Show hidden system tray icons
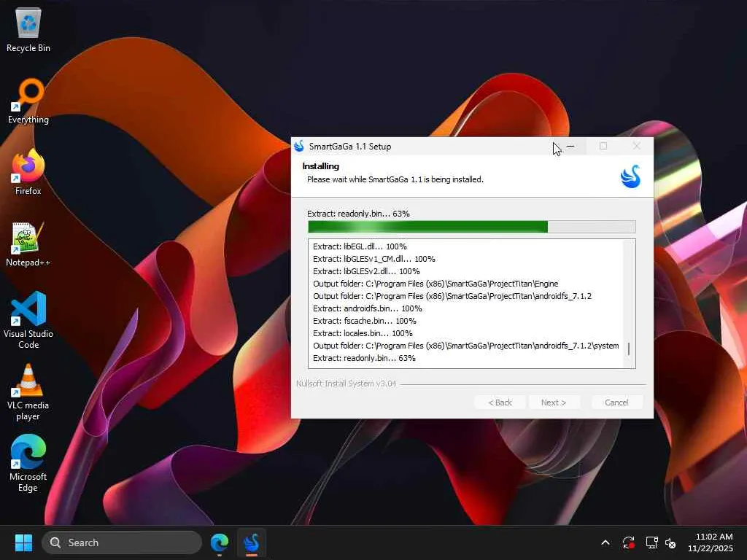Viewport: 747px width, 560px height. tap(605, 542)
